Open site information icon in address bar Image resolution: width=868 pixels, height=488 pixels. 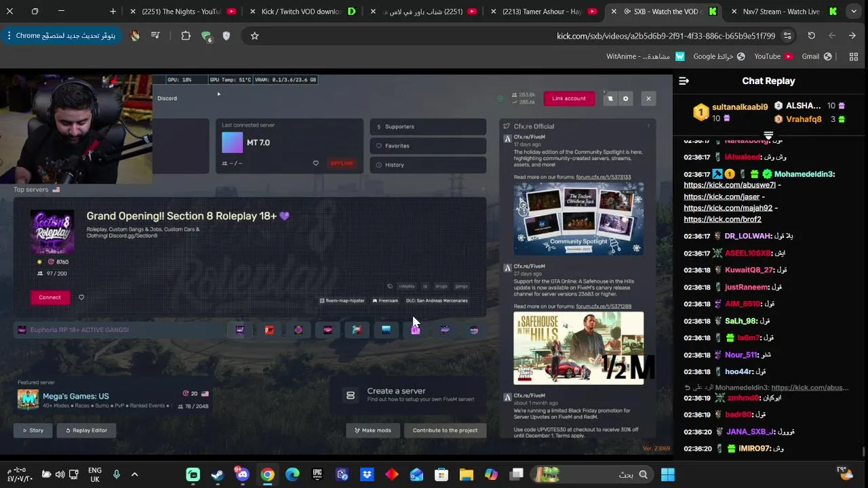(787, 36)
